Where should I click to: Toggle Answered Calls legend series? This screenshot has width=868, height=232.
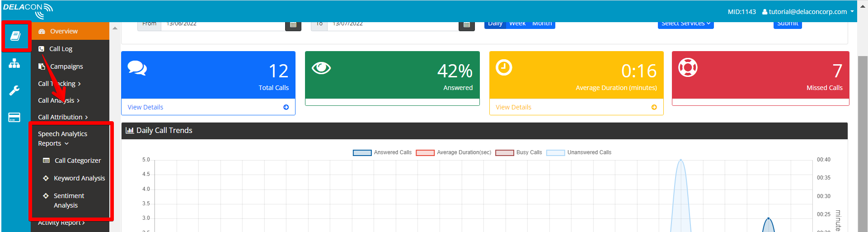(x=382, y=152)
